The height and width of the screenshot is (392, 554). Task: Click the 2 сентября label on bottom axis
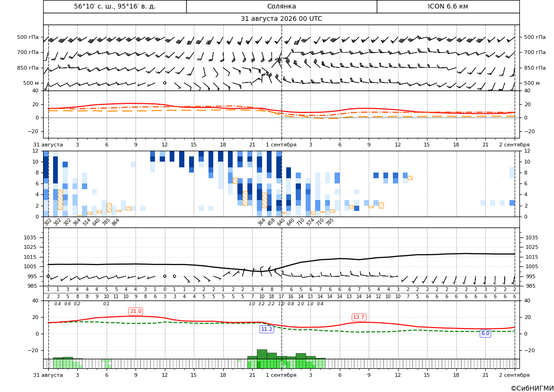[x=514, y=375]
